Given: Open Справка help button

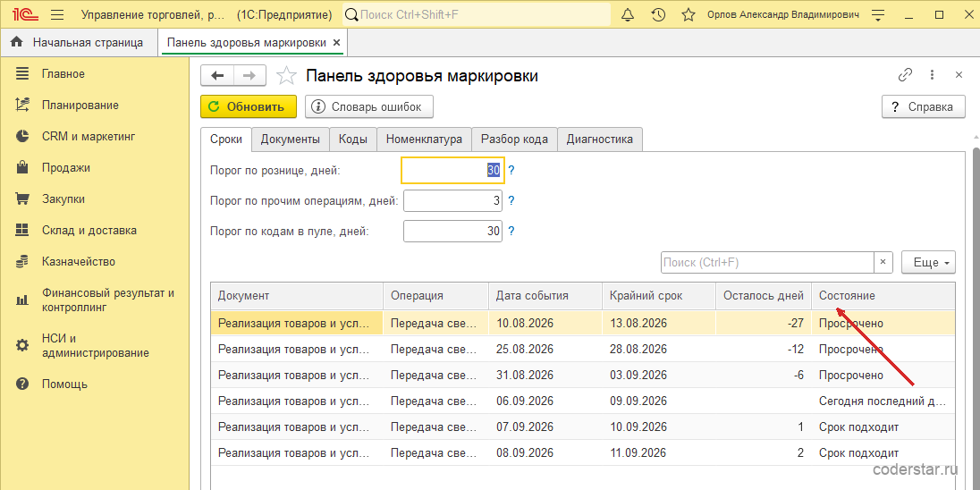Looking at the screenshot, I should click(x=923, y=106).
